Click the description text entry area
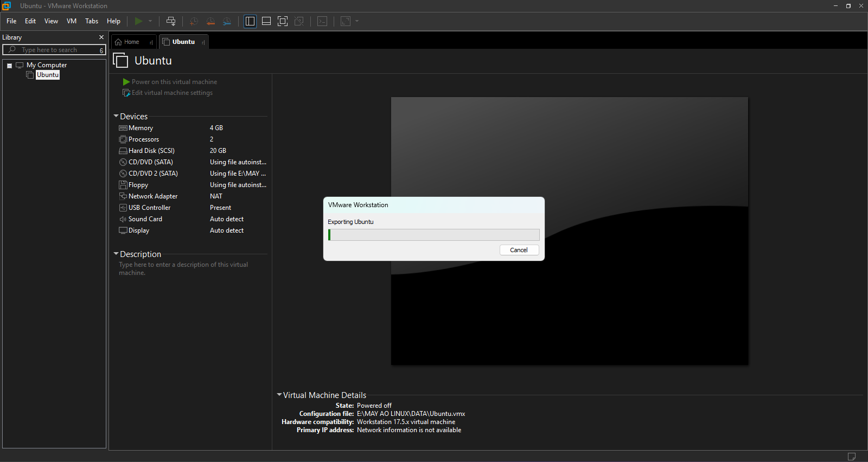The image size is (868, 462). (183, 268)
